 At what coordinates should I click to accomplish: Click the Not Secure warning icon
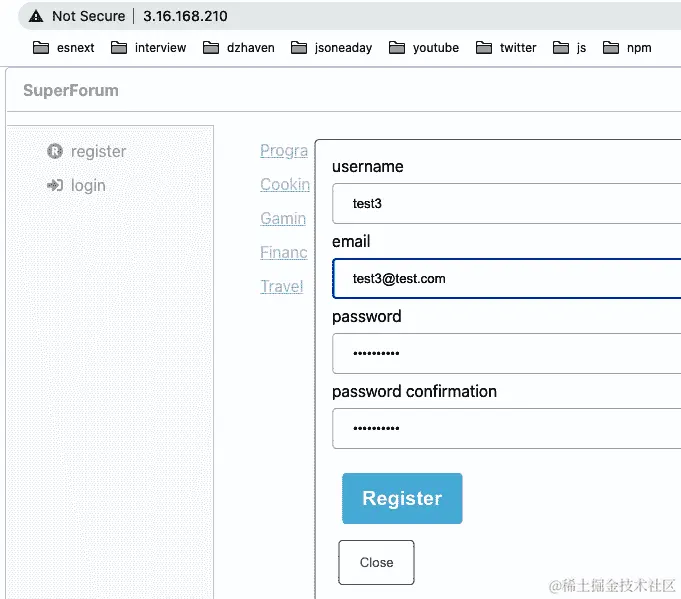36,17
